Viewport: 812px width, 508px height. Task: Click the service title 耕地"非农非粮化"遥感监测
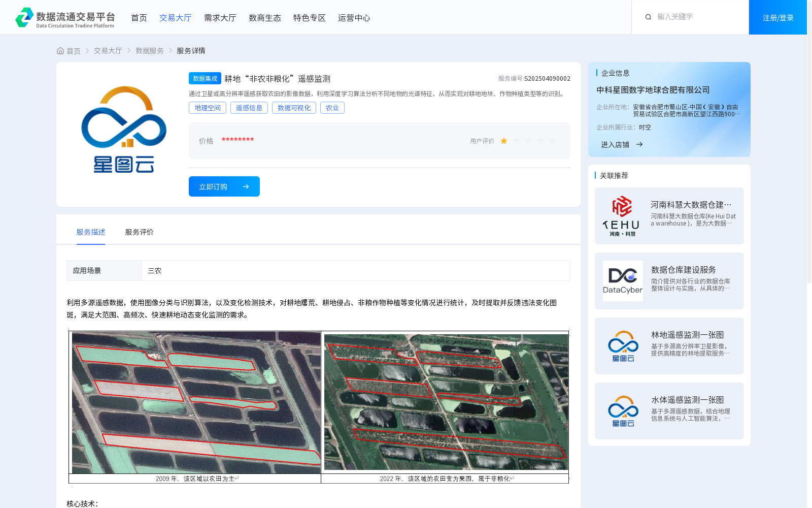277,79
